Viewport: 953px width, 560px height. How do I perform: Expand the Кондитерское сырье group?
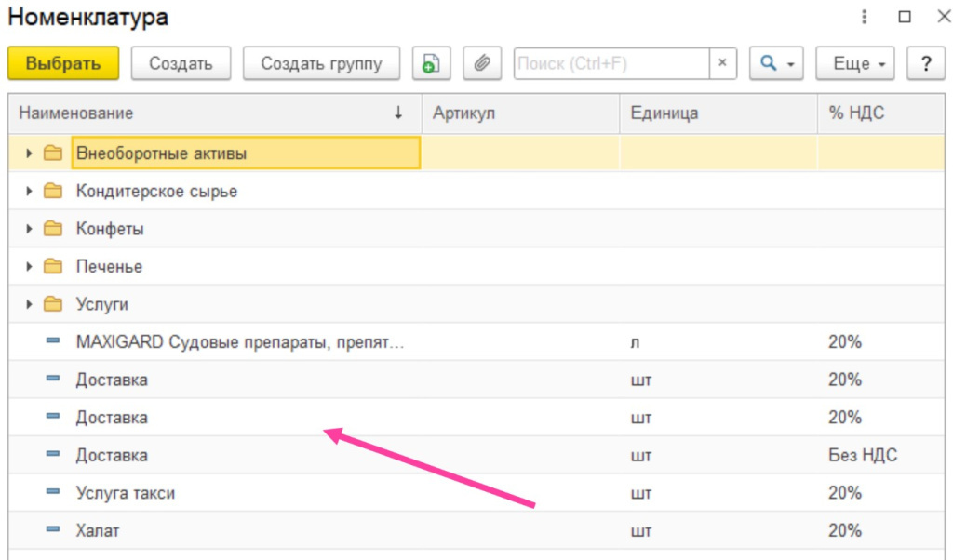pyautogui.click(x=26, y=190)
